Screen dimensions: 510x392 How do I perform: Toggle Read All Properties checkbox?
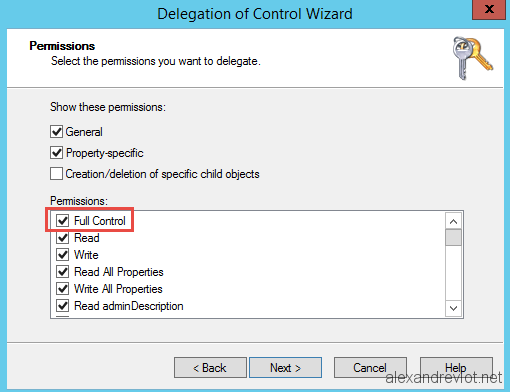tap(62, 272)
